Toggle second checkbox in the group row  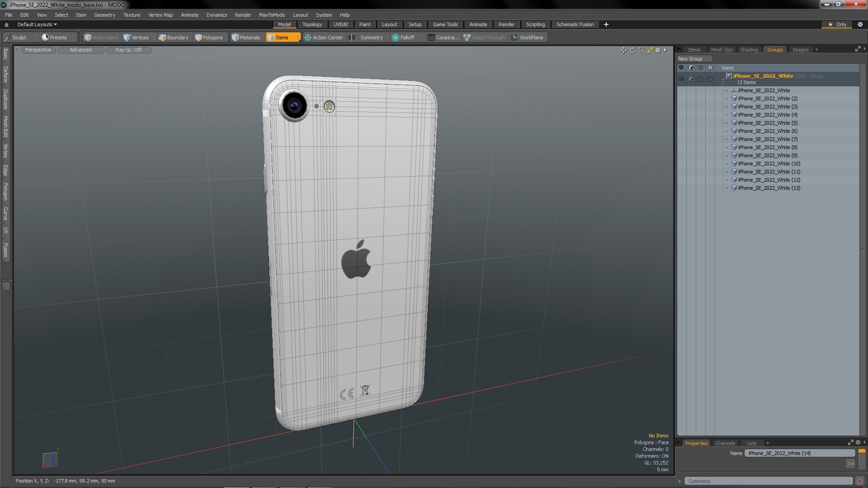[x=710, y=79]
